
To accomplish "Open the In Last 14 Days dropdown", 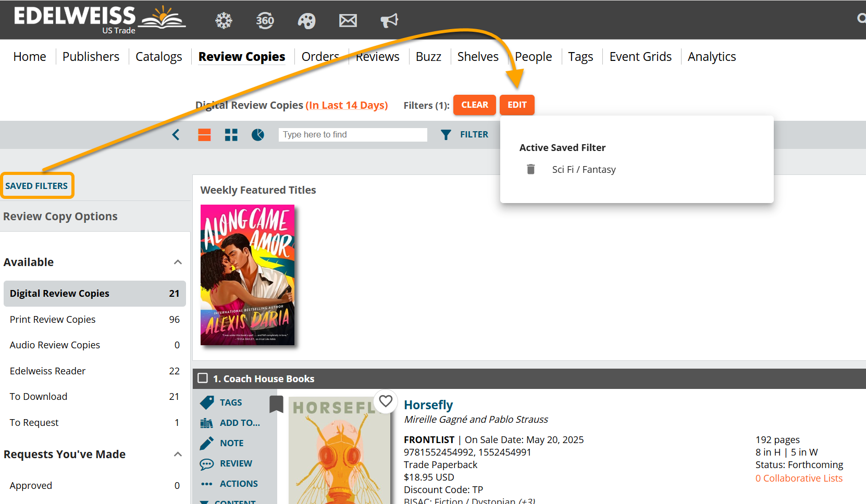I will point(347,105).
